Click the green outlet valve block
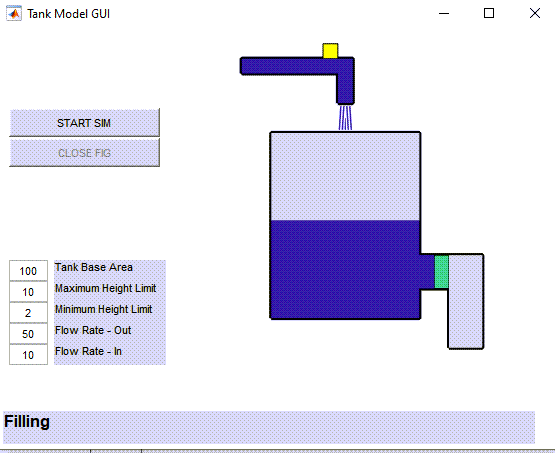This screenshot has height=453, width=555. click(441, 272)
